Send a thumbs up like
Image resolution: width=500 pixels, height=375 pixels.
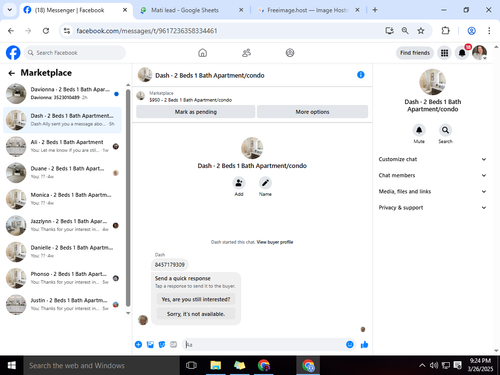tap(364, 344)
